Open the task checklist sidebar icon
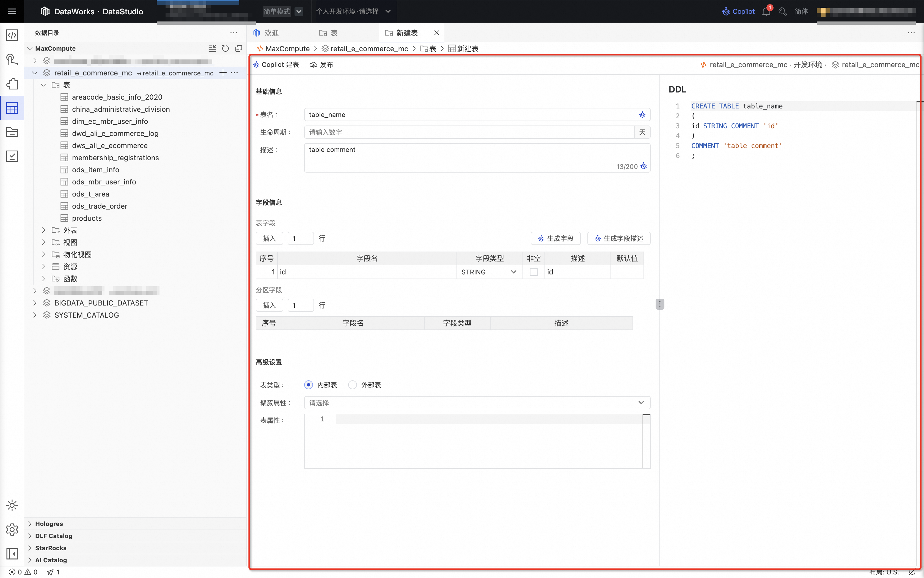Viewport: 924px width, 578px height. (x=12, y=156)
